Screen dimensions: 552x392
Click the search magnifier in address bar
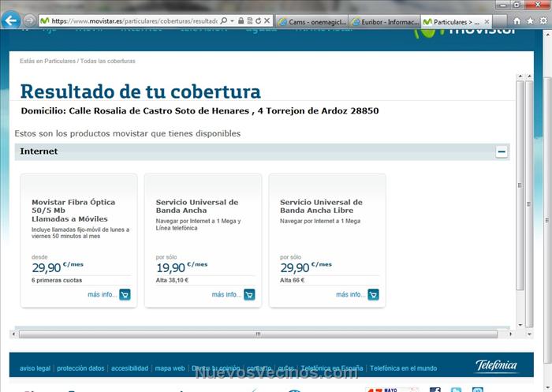tap(224, 21)
